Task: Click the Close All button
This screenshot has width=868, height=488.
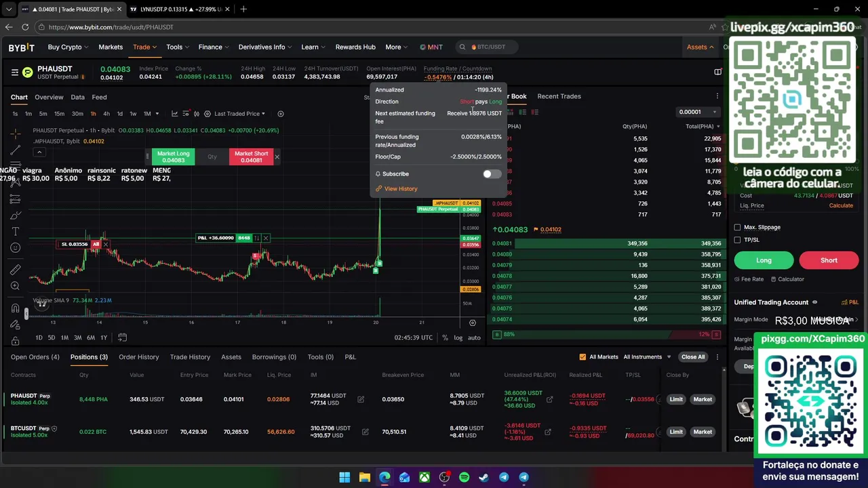Action: 693,357
